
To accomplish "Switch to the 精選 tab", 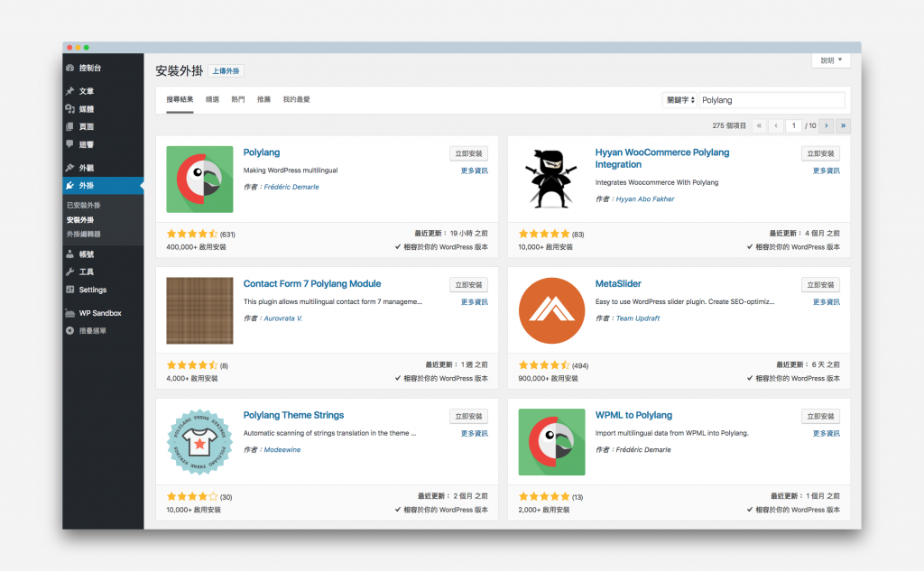I will (x=212, y=99).
